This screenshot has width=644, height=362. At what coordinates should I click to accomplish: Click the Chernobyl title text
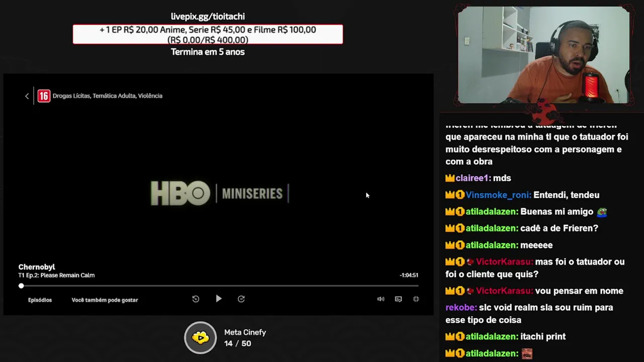(37, 267)
